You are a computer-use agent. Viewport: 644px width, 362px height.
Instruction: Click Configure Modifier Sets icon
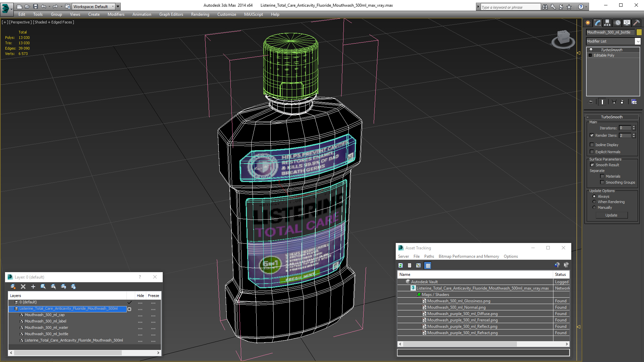634,102
